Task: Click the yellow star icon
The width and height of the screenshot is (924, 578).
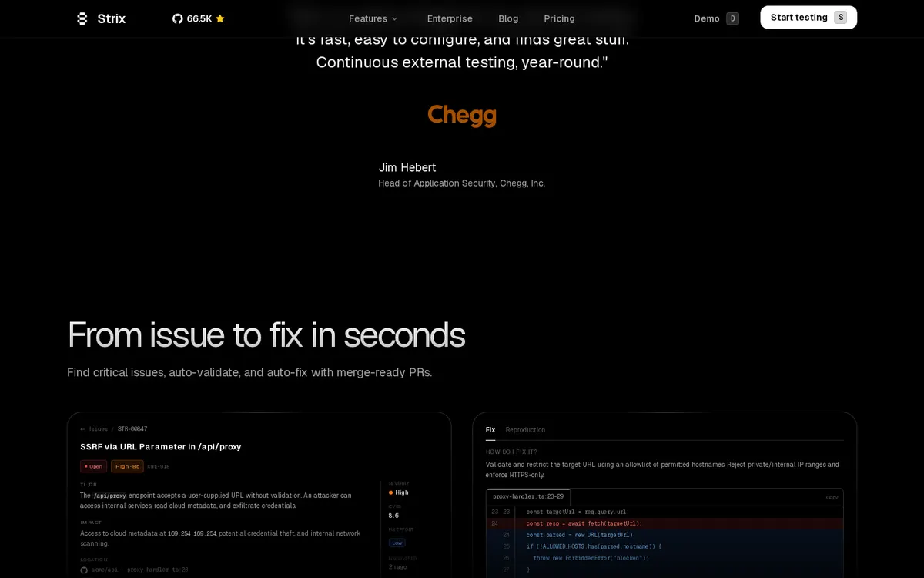Action: [x=220, y=18]
